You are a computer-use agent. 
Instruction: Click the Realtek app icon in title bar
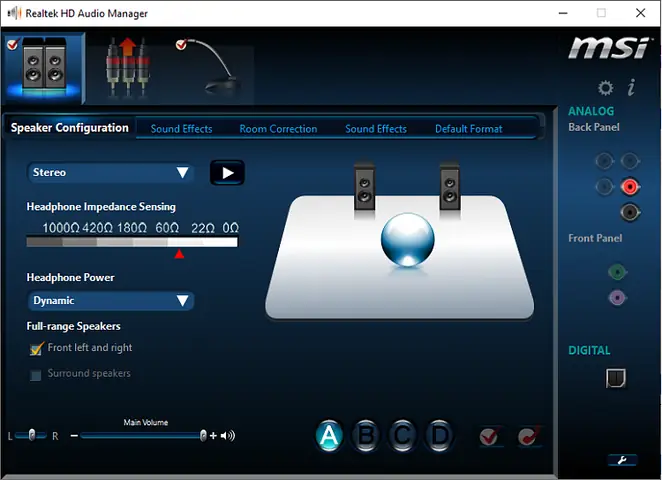14,13
